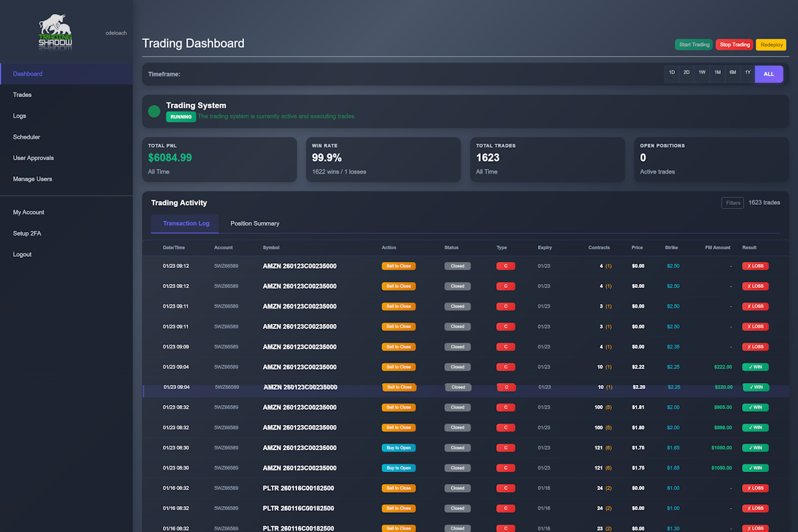The height and width of the screenshot is (532, 798).
Task: Click the yellow Redeploy button
Action: point(771,45)
